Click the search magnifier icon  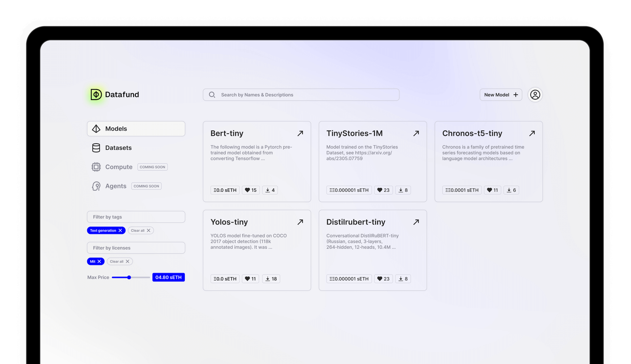coord(212,94)
